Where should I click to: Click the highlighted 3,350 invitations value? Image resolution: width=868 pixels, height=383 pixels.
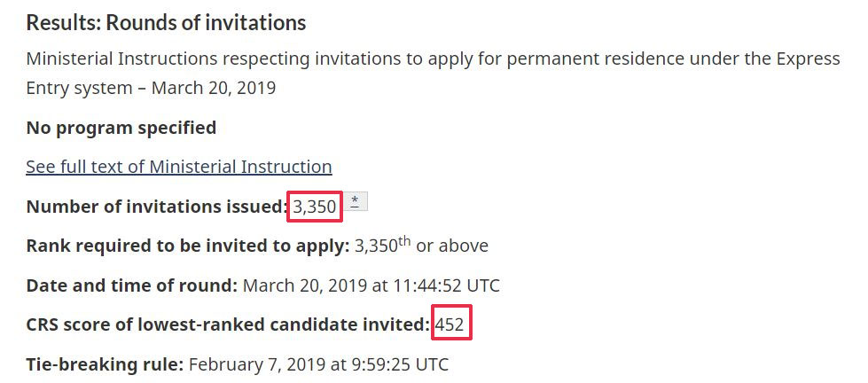(315, 207)
